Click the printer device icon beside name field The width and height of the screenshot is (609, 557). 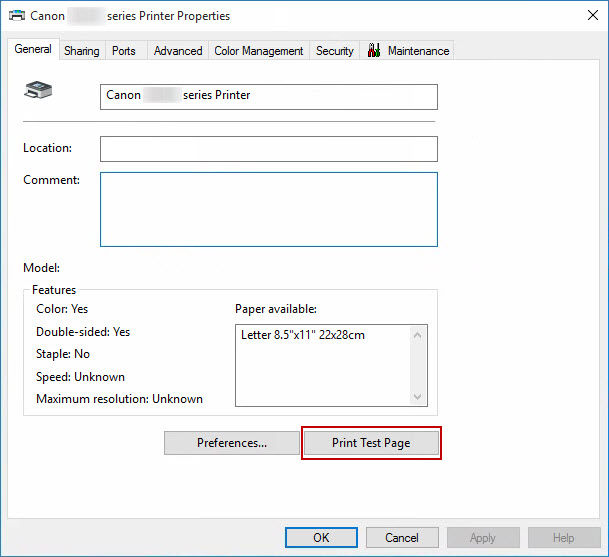pyautogui.click(x=38, y=90)
